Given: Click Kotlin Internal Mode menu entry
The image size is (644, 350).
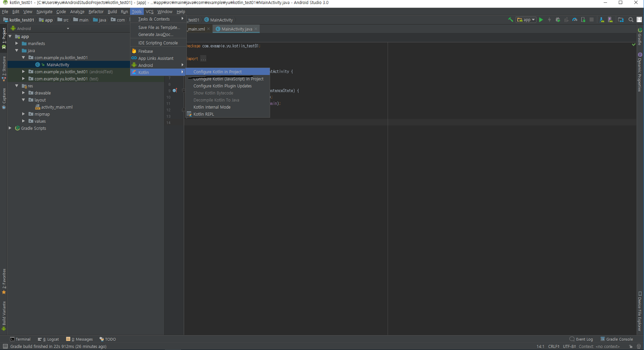Looking at the screenshot, I should (x=227, y=107).
